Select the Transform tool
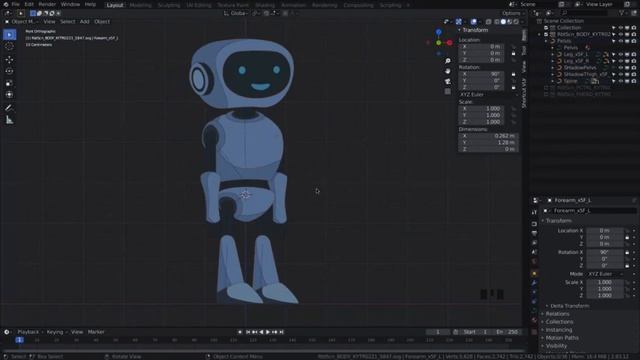 tap(9, 95)
